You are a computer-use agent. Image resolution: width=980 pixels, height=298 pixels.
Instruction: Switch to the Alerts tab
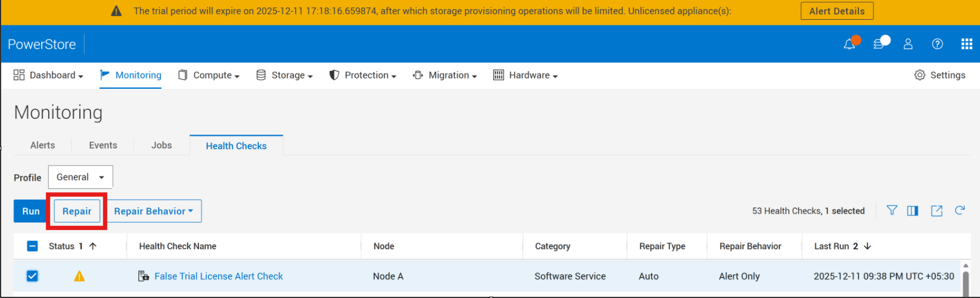click(42, 145)
